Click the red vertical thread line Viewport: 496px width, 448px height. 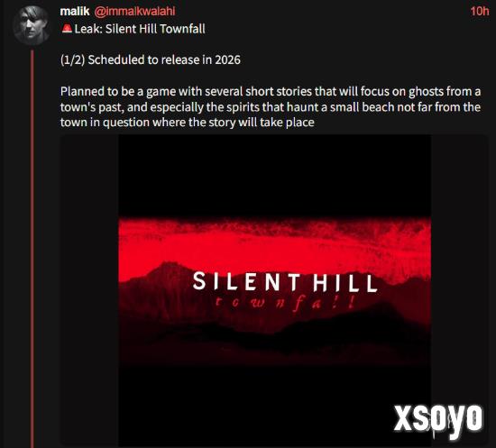pos(32,249)
